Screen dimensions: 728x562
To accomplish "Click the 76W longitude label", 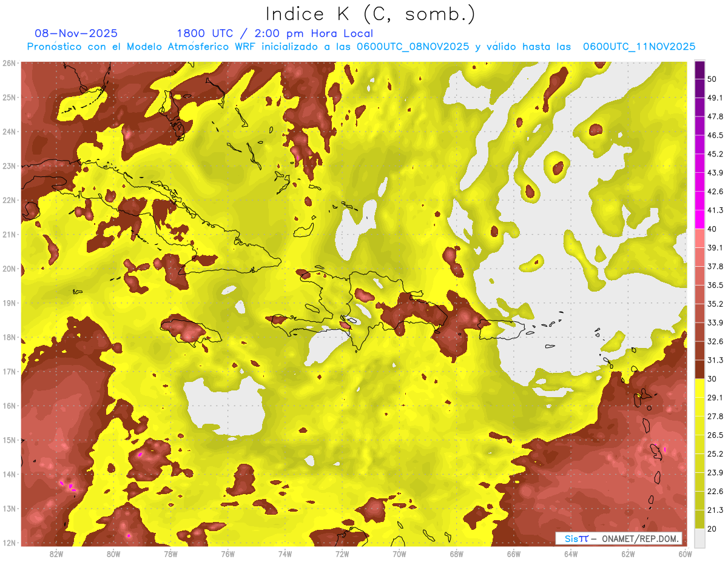I will 227,554.
